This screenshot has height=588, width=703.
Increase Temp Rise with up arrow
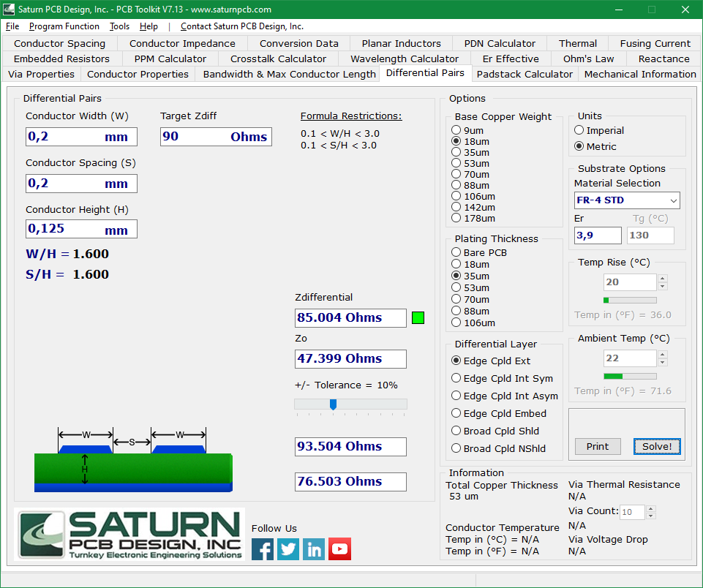point(663,279)
